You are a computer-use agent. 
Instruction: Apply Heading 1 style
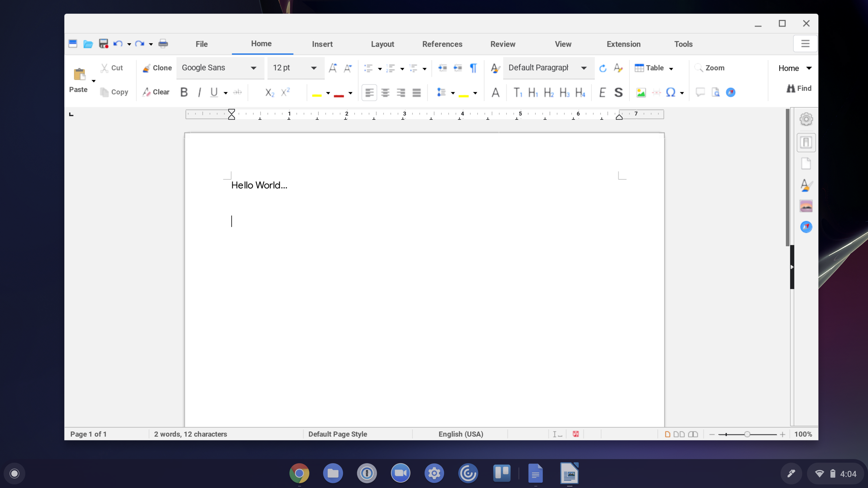533,92
